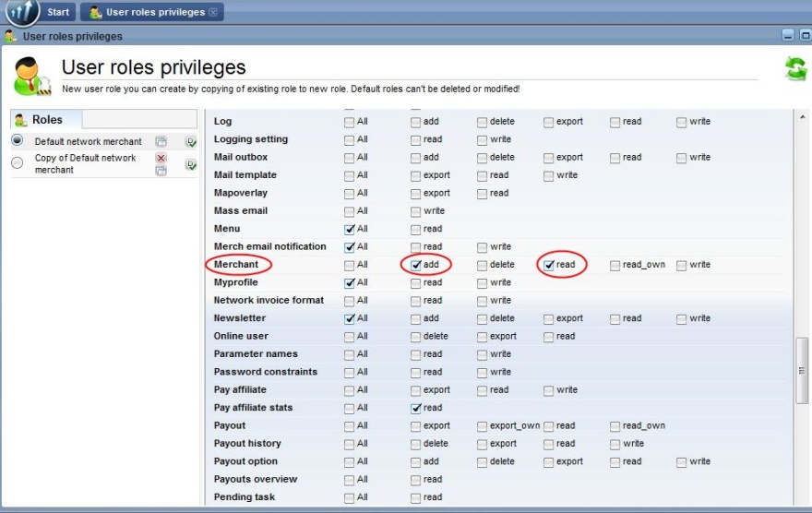Viewport: 812px width, 513px height.
Task: Click the privileges list scrollbar down arrow
Action: pyautogui.click(x=802, y=499)
